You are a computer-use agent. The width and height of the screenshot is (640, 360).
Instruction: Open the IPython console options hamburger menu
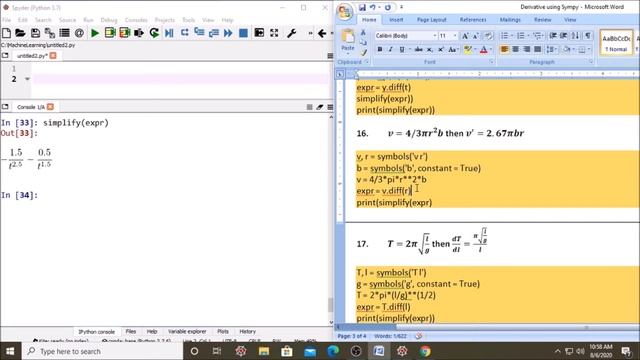pos(330,107)
